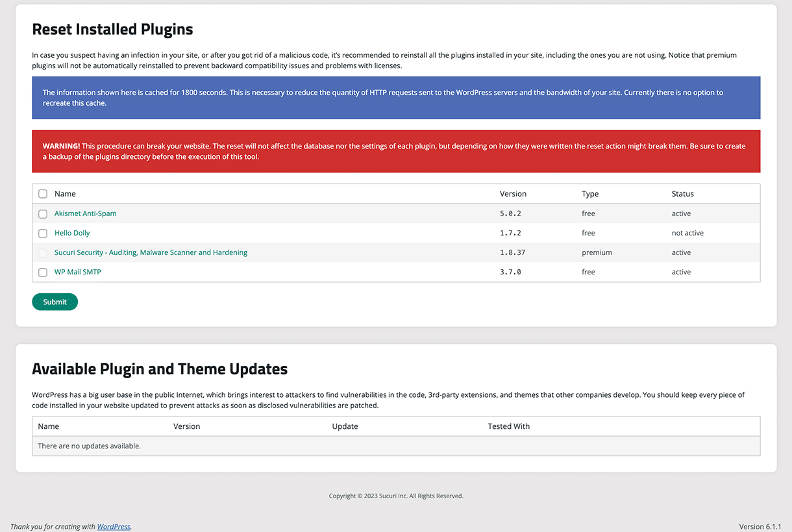Click the 'active' status of Sucuri Security
This screenshot has width=792, height=532.
pyautogui.click(x=681, y=252)
